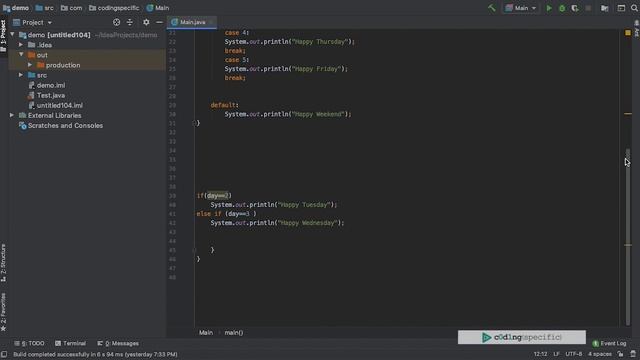Toggle read-only lock icon in status bar

pos(620,354)
